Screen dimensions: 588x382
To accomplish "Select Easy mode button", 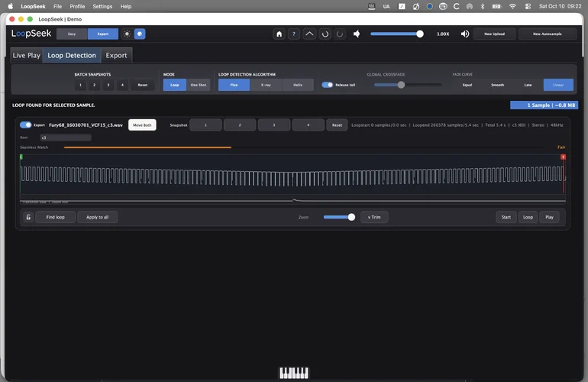I will click(72, 34).
